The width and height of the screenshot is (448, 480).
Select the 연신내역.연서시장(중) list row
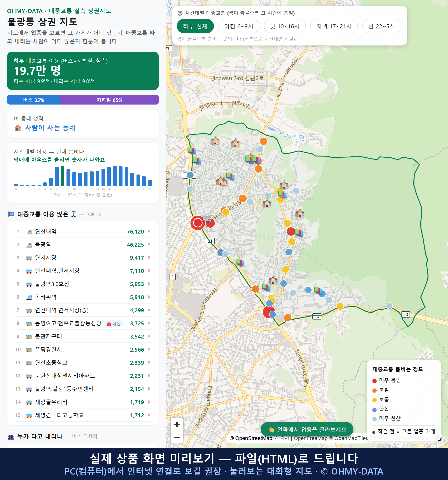(83, 310)
